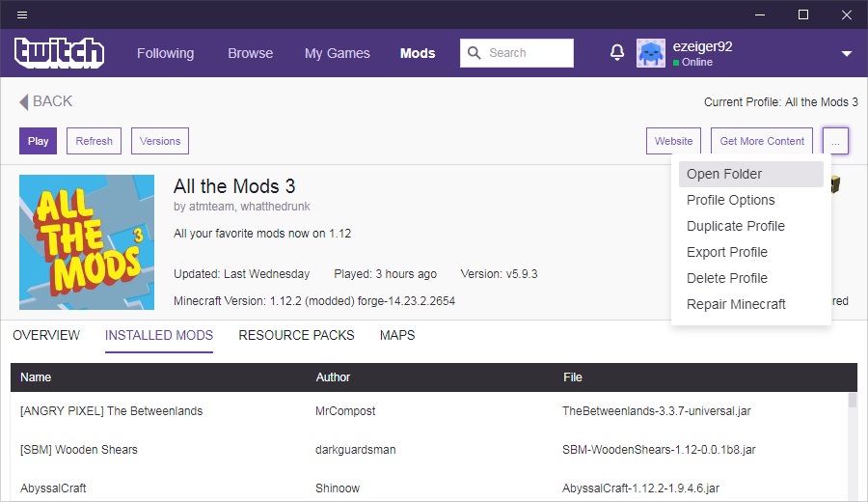Open My Games section

(338, 53)
